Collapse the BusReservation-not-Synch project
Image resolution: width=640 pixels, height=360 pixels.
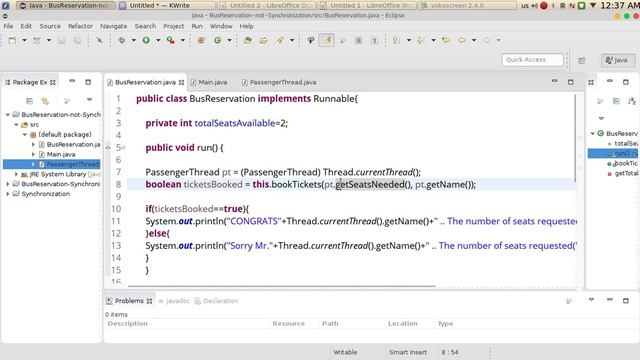7,115
